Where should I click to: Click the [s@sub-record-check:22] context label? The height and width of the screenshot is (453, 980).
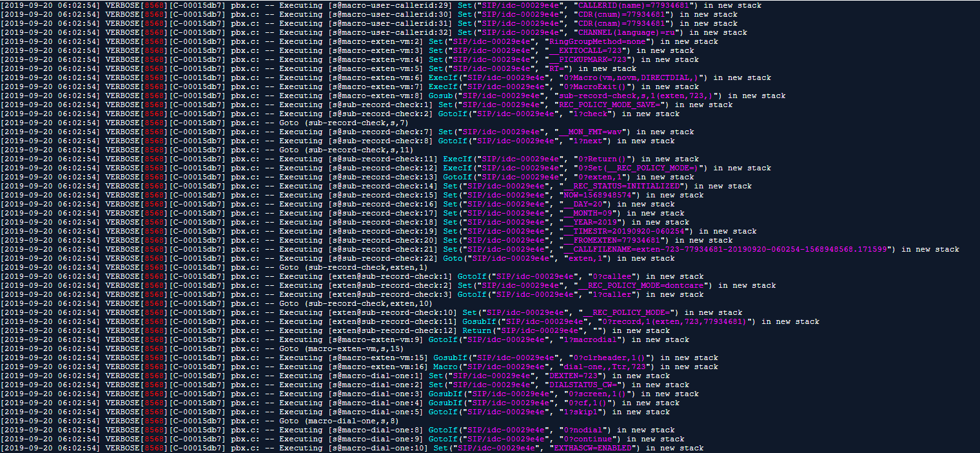[382, 258]
